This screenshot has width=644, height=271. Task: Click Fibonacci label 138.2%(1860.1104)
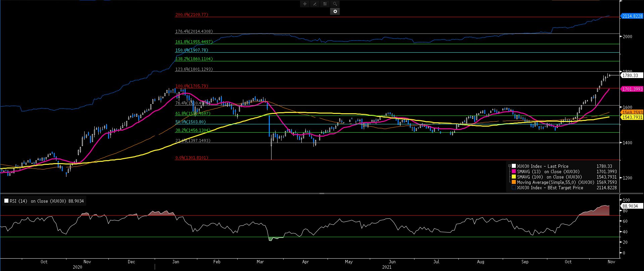(x=194, y=59)
